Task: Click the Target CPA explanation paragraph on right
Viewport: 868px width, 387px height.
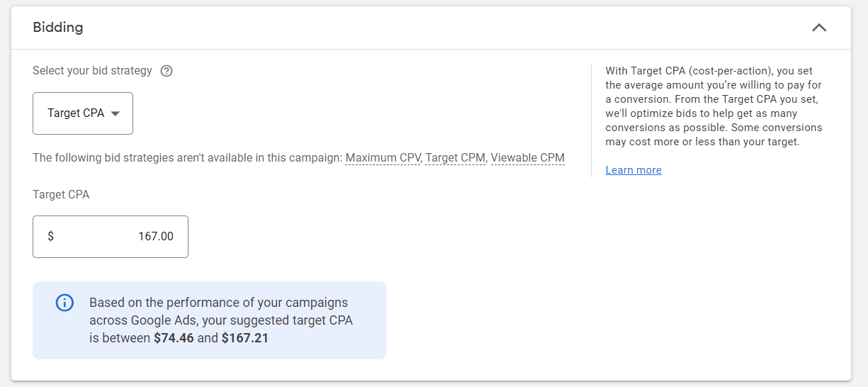Action: pos(714,106)
